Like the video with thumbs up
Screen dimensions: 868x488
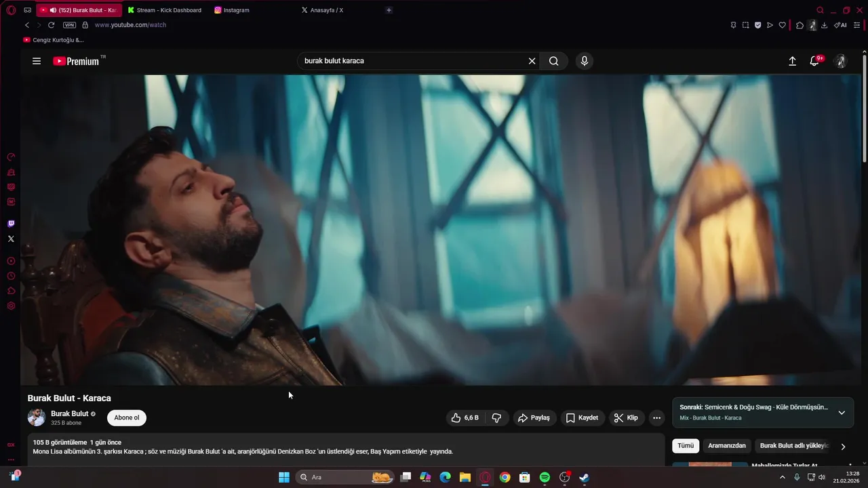coord(465,418)
